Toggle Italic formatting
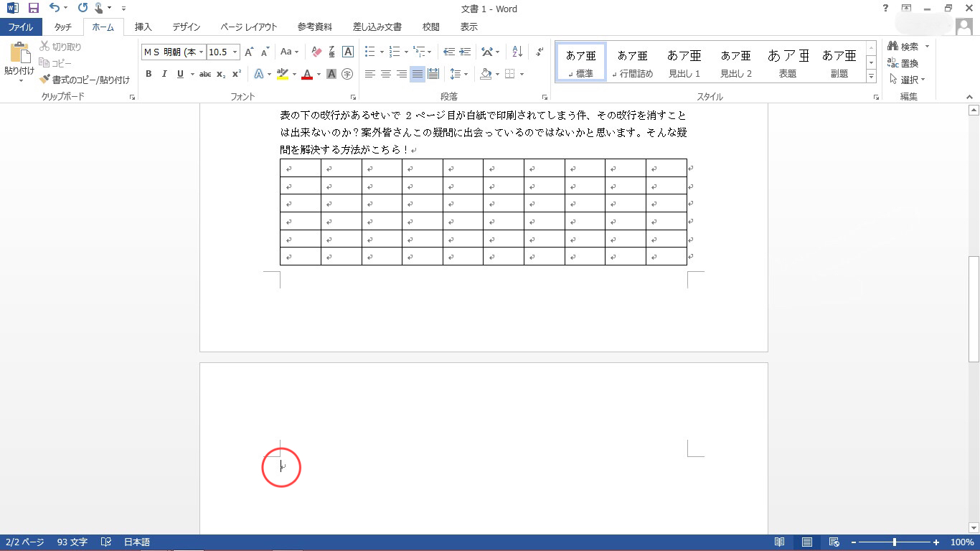Viewport: 980px width, 551px height. pyautogui.click(x=164, y=74)
